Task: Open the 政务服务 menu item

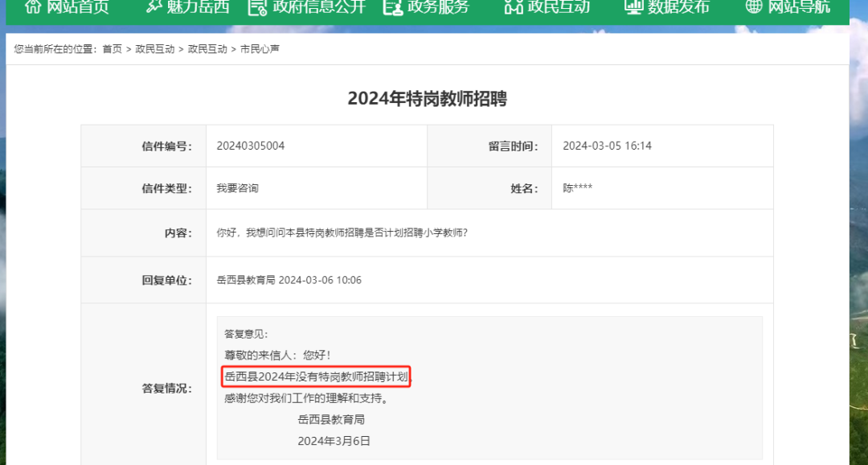Action: tap(439, 6)
